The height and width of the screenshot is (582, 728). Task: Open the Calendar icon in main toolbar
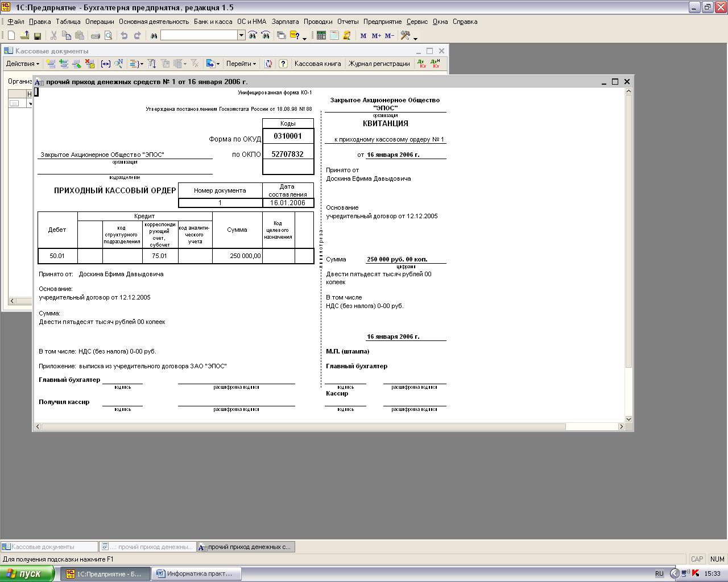[334, 35]
